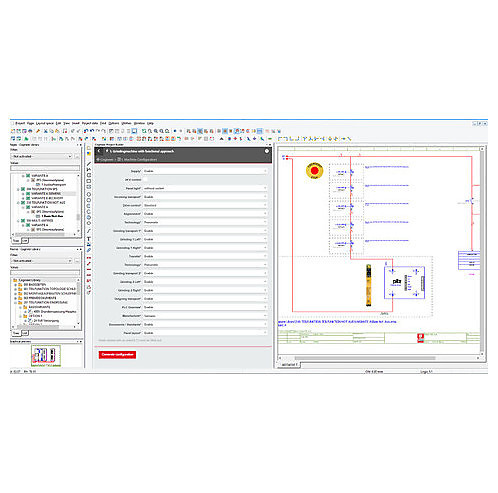Image resolution: width=498 pixels, height=493 pixels.
Task: Click the print icon in top toolbar
Action: (x=30, y=131)
